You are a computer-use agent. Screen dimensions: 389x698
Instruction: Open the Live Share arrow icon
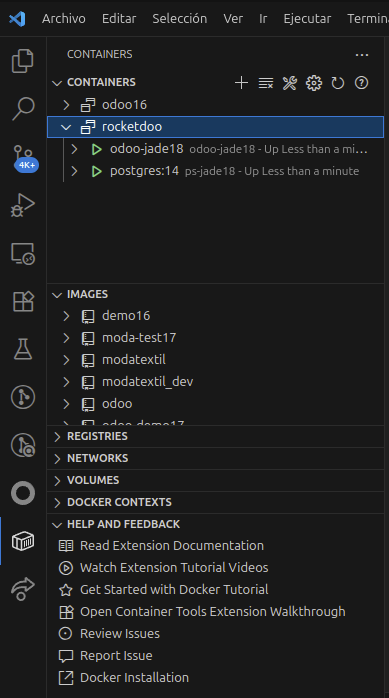click(23, 589)
